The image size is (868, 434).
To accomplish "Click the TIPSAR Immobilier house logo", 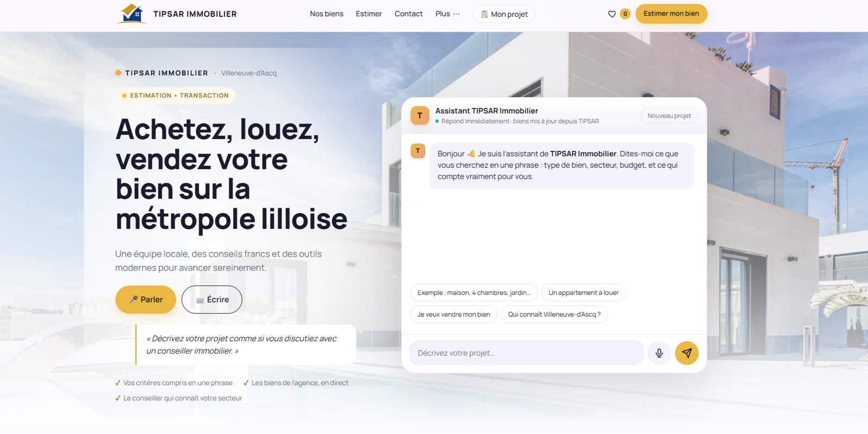I will point(132,14).
